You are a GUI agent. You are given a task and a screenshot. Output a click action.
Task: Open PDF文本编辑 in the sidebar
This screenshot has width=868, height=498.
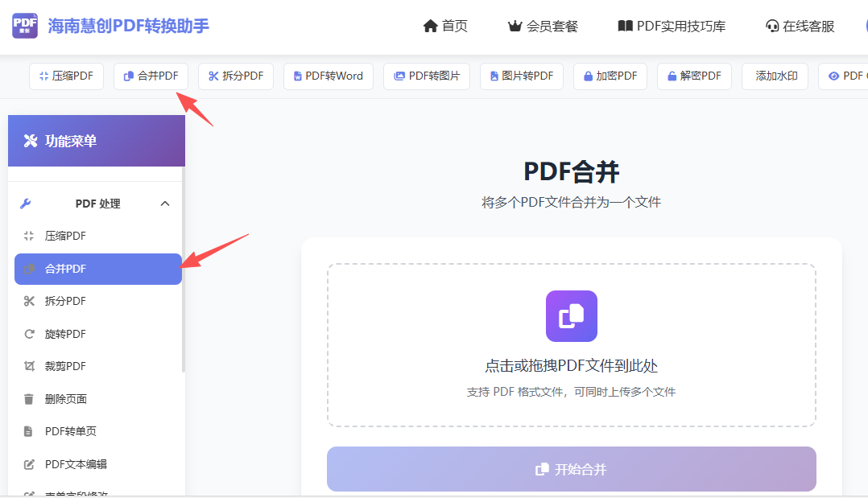point(98,464)
